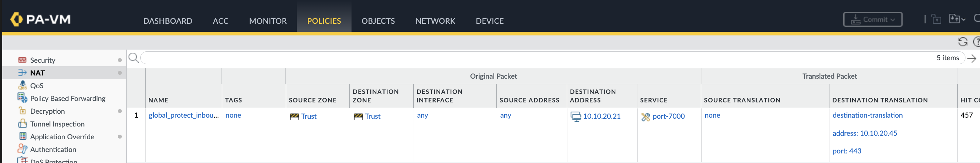The image size is (980, 163).
Task: Switch to the NETWORK tab
Action: 435,21
